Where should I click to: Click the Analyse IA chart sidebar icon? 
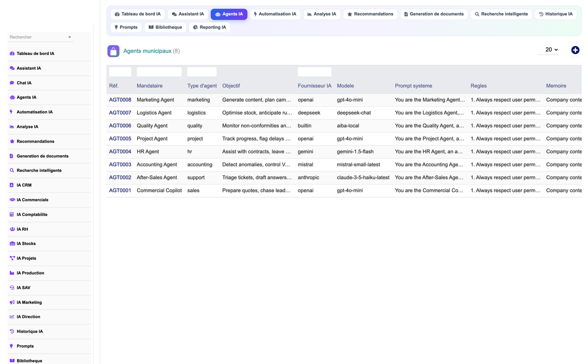(12, 127)
